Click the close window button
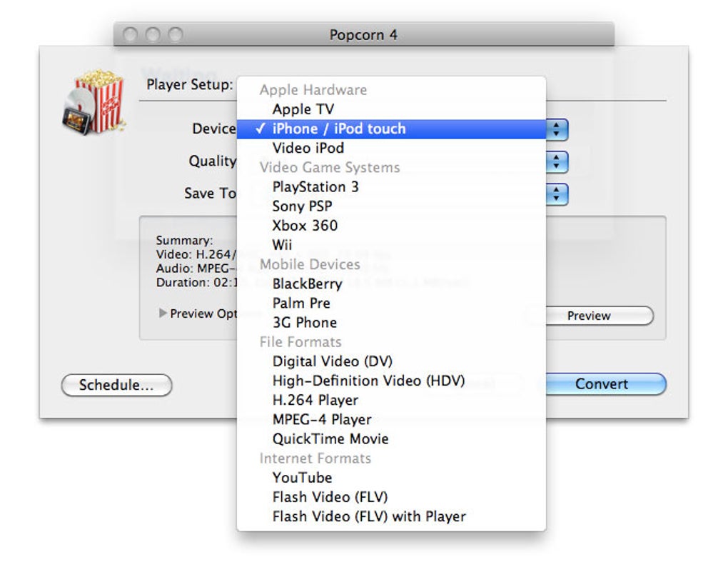Image resolution: width=728 pixels, height=572 pixels. (131, 34)
